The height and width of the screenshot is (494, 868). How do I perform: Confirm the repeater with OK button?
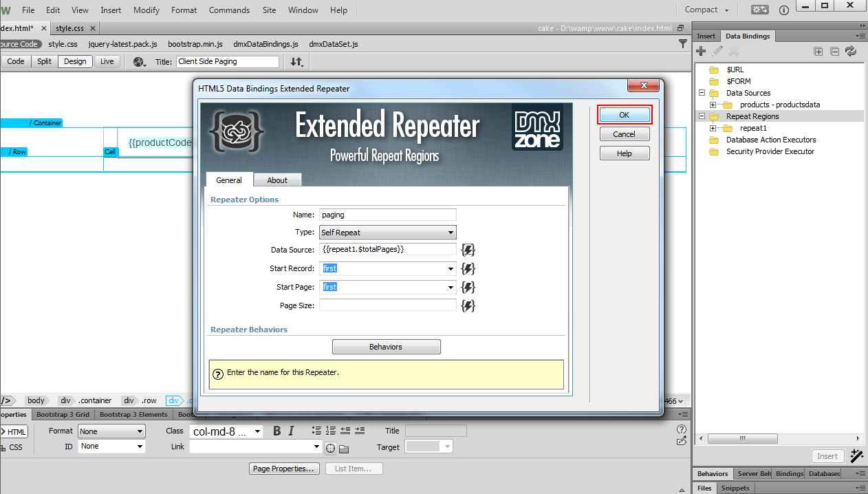(625, 115)
